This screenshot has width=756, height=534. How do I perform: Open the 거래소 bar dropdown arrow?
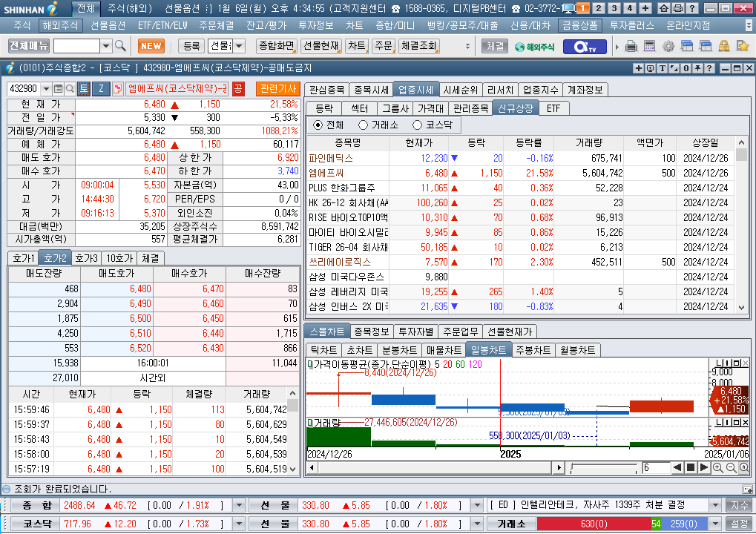point(716,524)
